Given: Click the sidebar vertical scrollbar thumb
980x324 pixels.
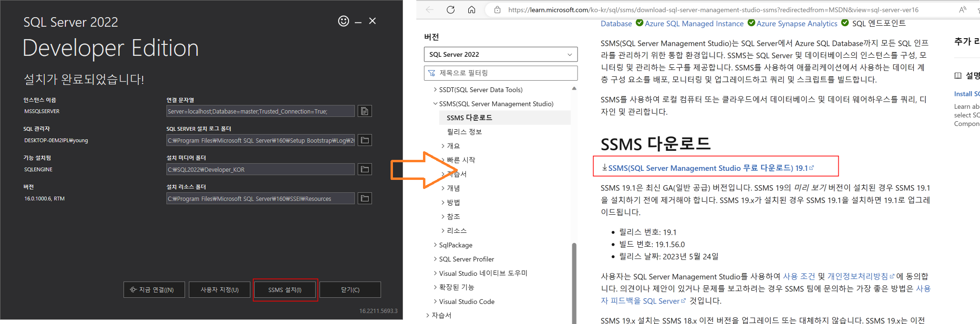Looking at the screenshot, I should (x=574, y=283).
